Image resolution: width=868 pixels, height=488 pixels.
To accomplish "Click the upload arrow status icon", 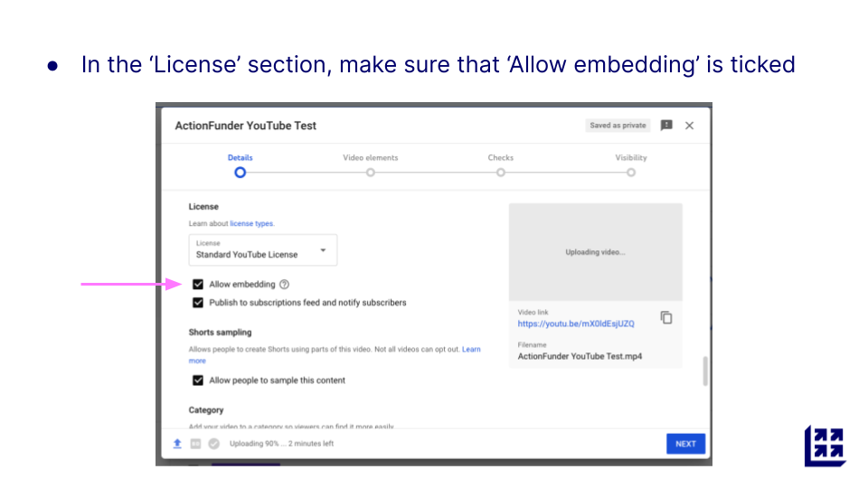I will [177, 444].
